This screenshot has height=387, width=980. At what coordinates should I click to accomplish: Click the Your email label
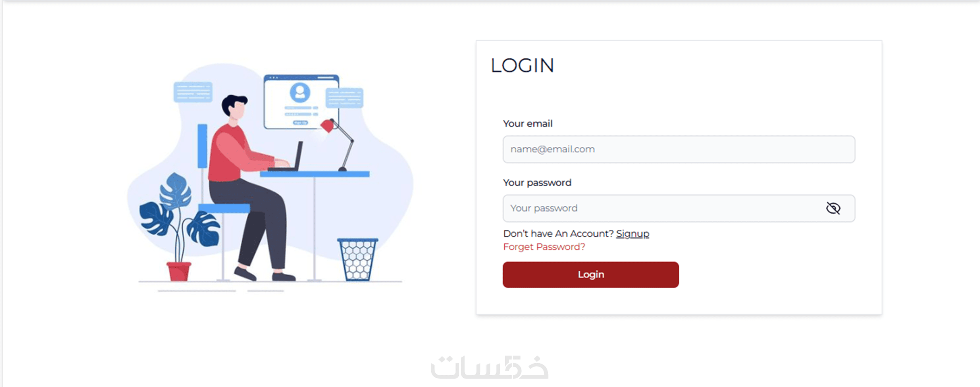point(527,124)
